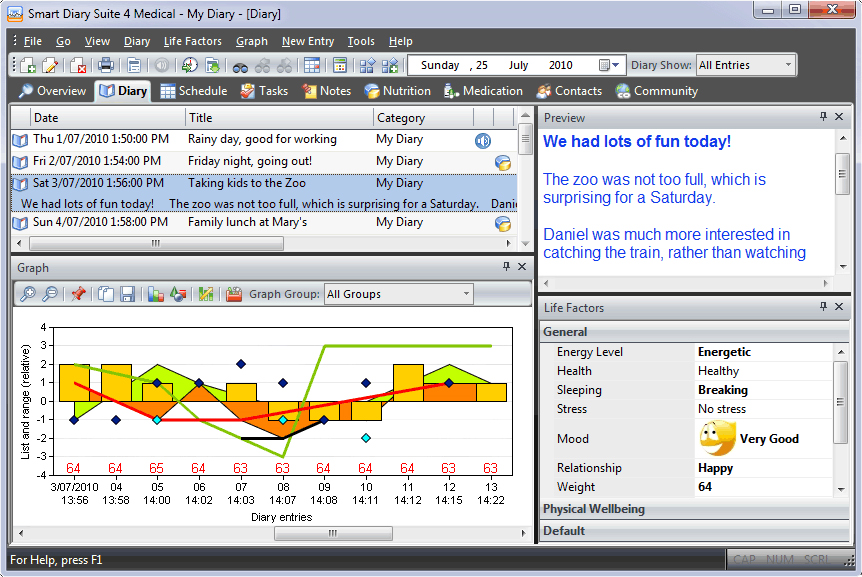The height and width of the screenshot is (577, 862).
Task: Open the Graph Group dropdown
Action: (x=466, y=294)
